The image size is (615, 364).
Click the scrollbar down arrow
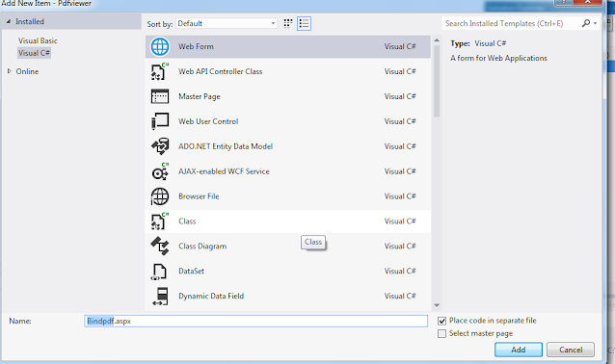(437, 305)
